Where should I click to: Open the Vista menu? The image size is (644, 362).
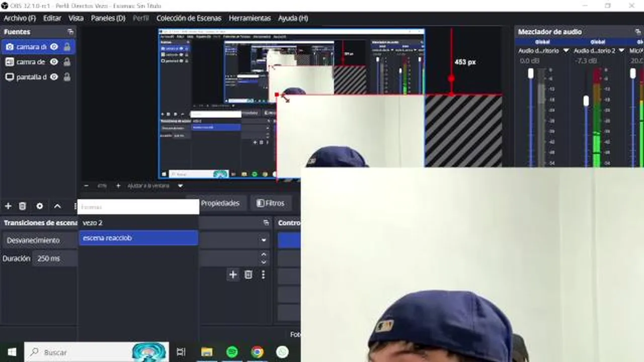click(x=76, y=18)
